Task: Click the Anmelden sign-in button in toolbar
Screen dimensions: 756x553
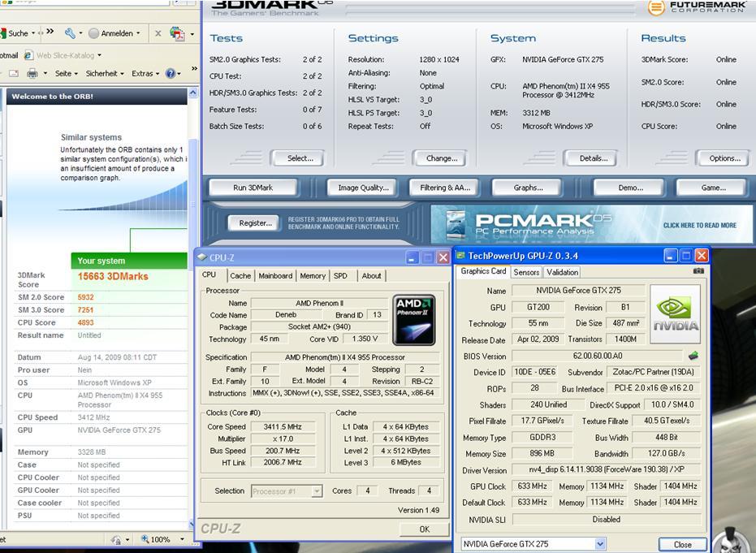Action: coord(114,32)
